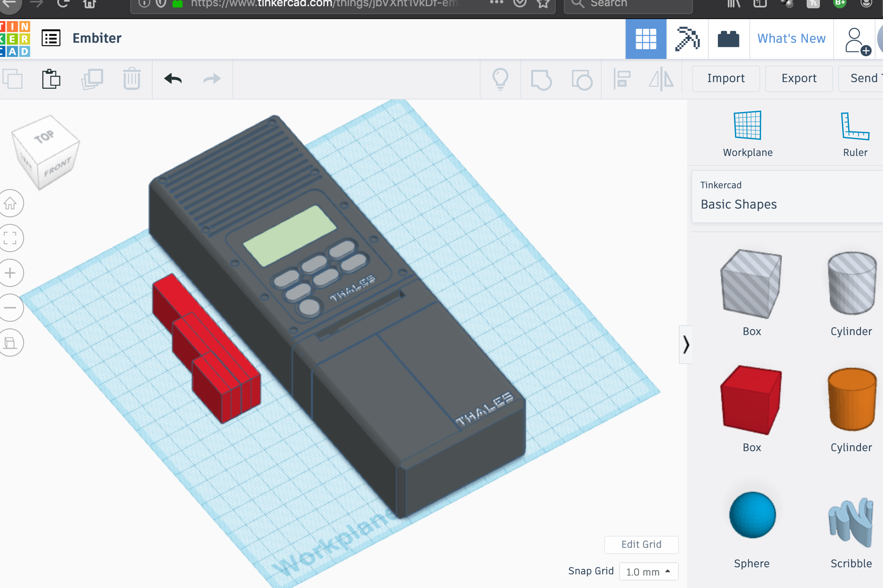Screen dimensions: 883x588
Task: Select the Workplane tool
Action: point(748,134)
